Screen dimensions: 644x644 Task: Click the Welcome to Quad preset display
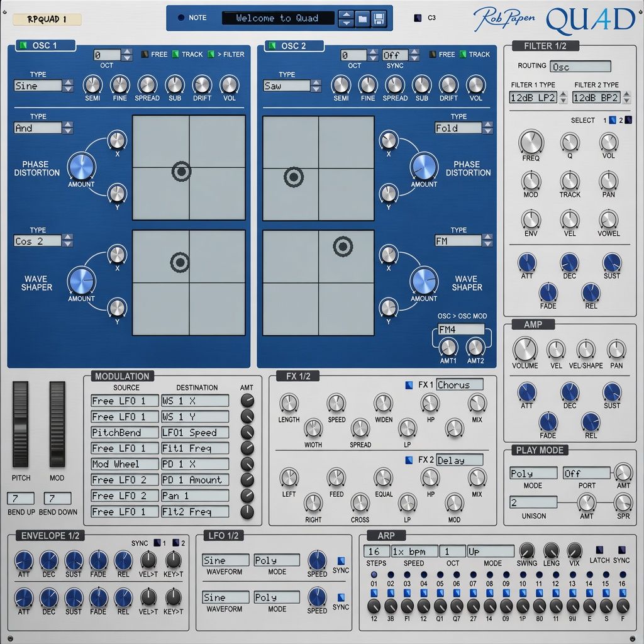pyautogui.click(x=278, y=18)
